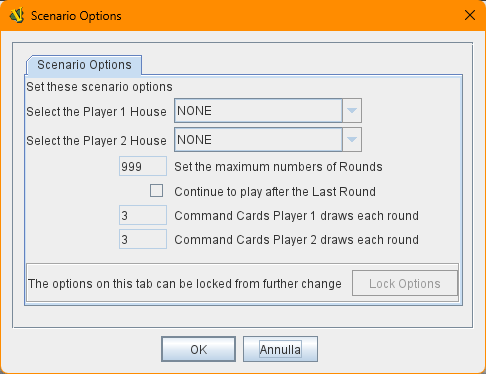Focus the Player 1 Command Cards draw field
The height and width of the screenshot is (374, 486).
click(143, 215)
